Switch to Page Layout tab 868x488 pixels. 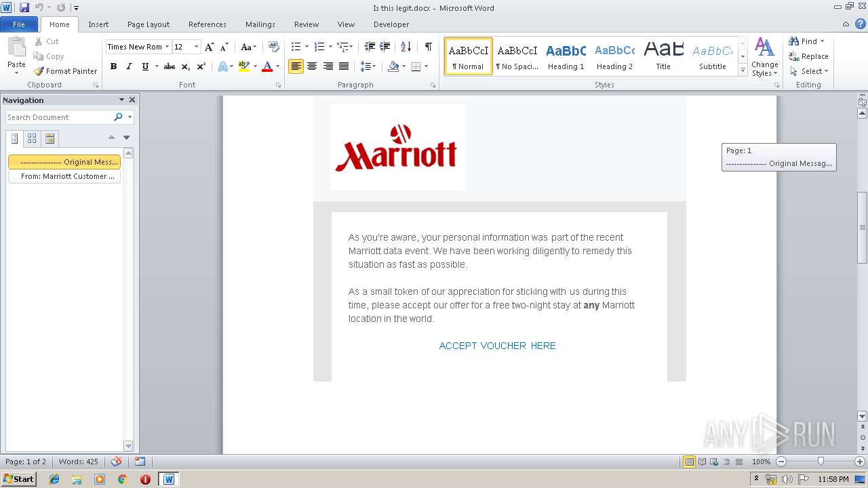[x=149, y=24]
